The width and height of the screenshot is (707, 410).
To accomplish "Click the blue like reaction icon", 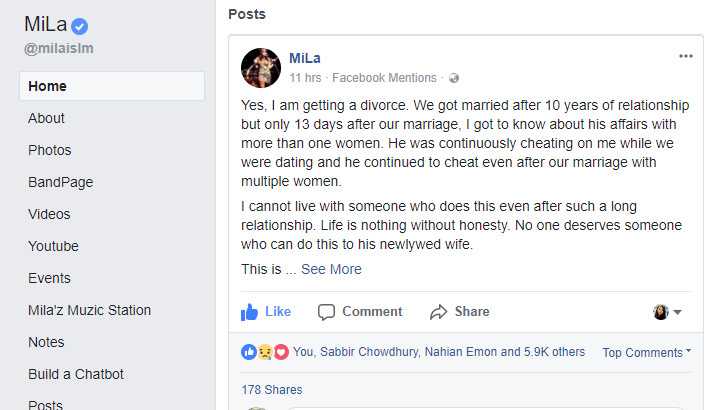I will (248, 352).
